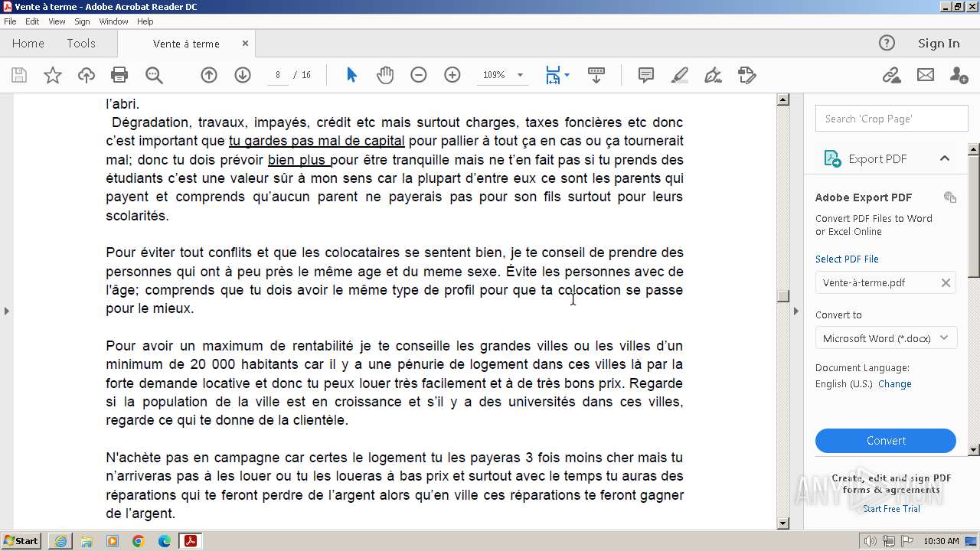Click the taskbar clock showing 10:30 AM
This screenshot has height=551, width=980.
[x=941, y=541]
